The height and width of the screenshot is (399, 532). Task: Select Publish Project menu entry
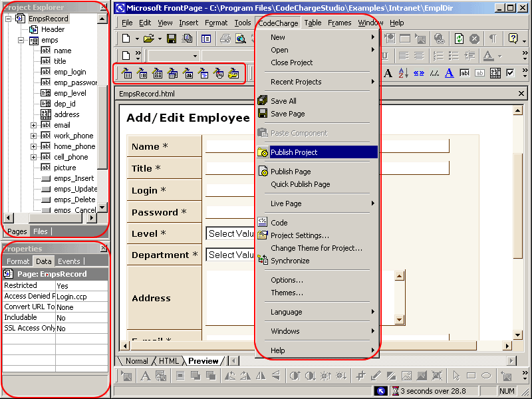[x=318, y=152]
